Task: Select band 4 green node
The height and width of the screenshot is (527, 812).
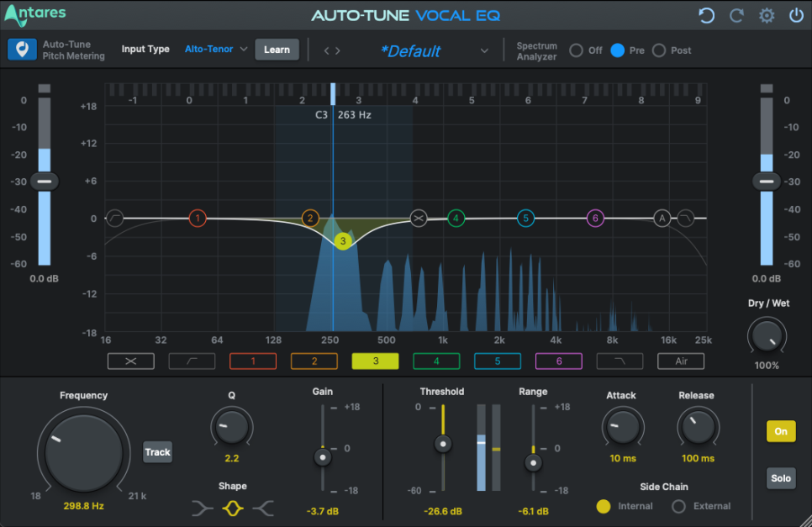Action: tap(456, 218)
